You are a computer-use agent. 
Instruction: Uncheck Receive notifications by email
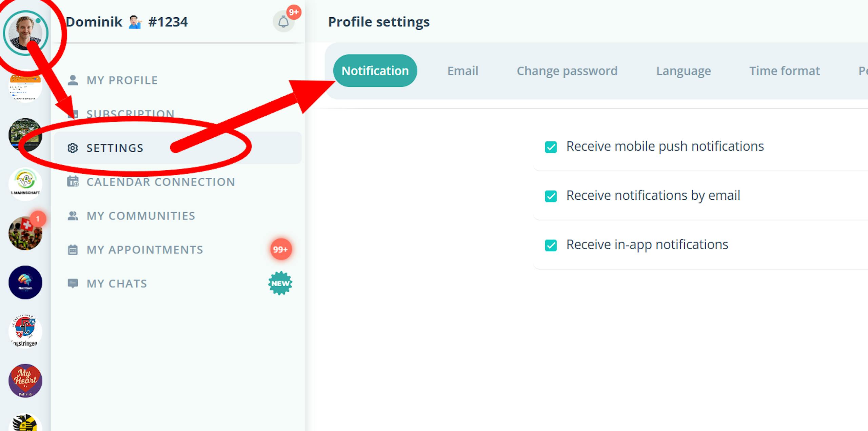coord(551,196)
